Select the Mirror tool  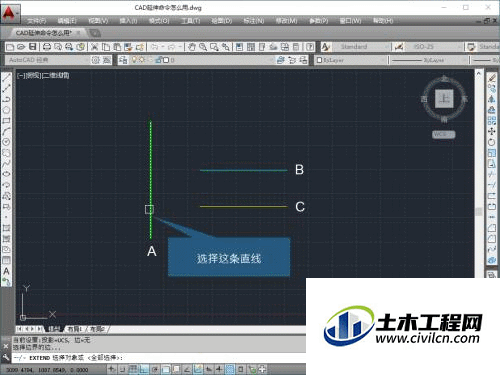[492, 99]
